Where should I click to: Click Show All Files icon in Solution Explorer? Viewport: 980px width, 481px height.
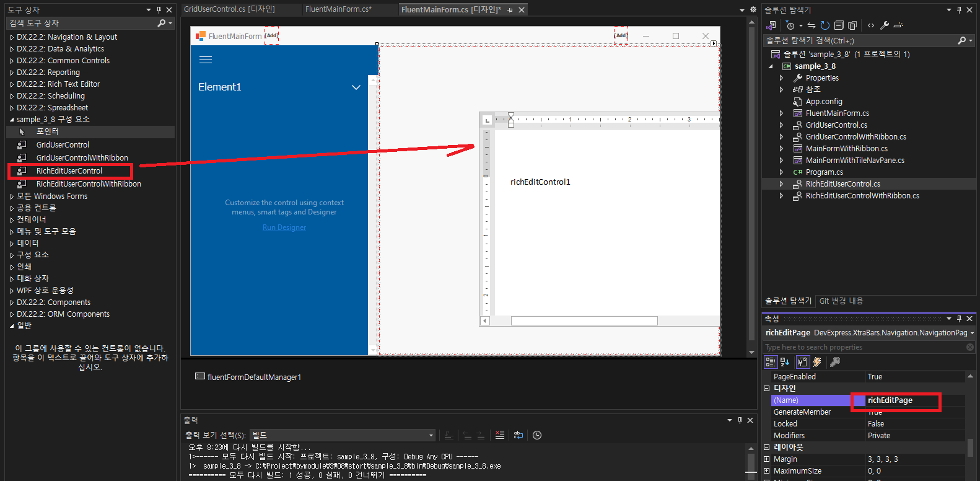pyautogui.click(x=852, y=25)
